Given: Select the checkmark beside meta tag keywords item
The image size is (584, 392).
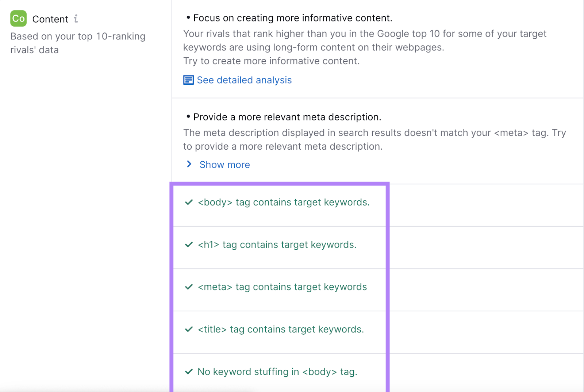Looking at the screenshot, I should click(188, 287).
